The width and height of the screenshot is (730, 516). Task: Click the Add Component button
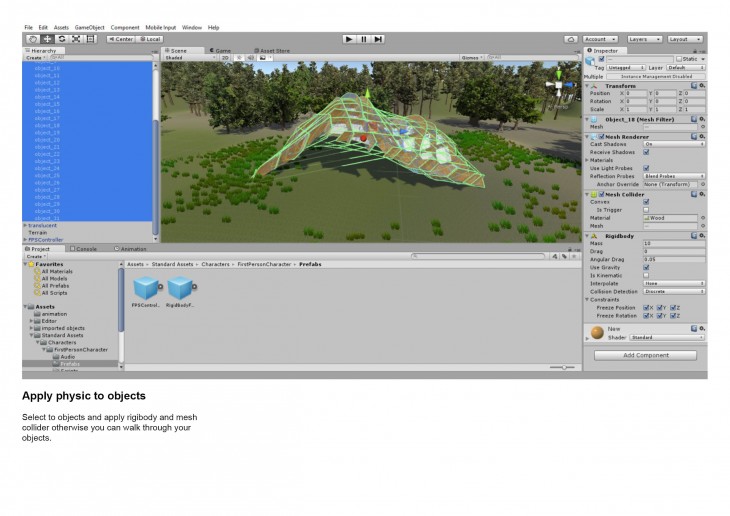point(645,355)
